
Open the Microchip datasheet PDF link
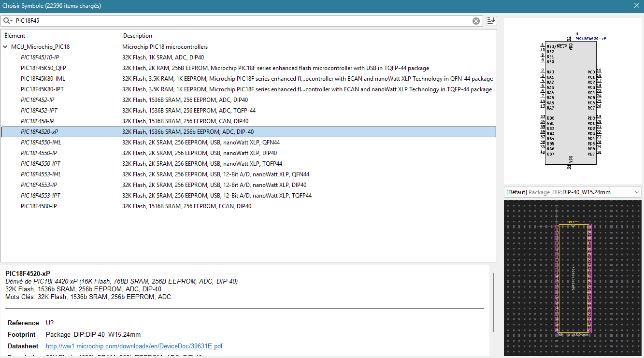coord(134,346)
